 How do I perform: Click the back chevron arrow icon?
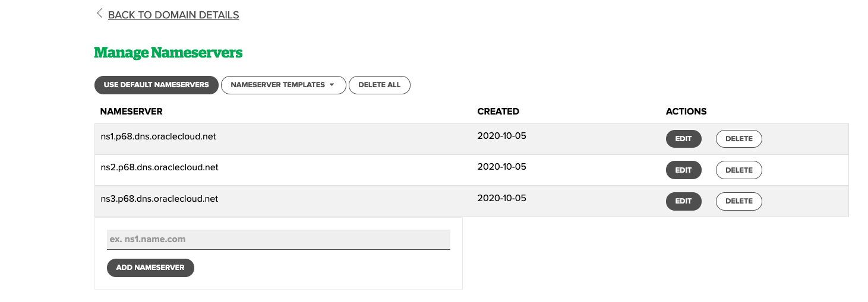tap(99, 14)
